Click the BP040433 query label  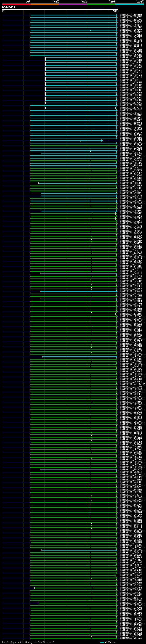(8, 8)
